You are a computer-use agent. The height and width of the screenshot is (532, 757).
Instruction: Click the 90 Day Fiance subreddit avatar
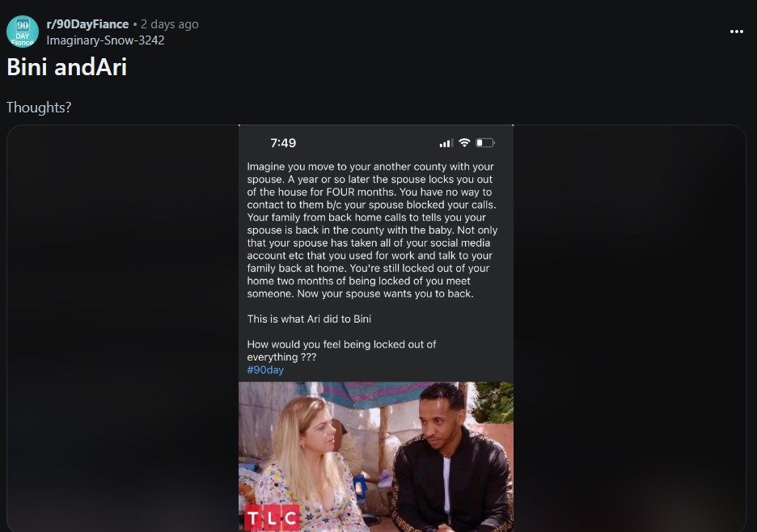click(x=22, y=32)
